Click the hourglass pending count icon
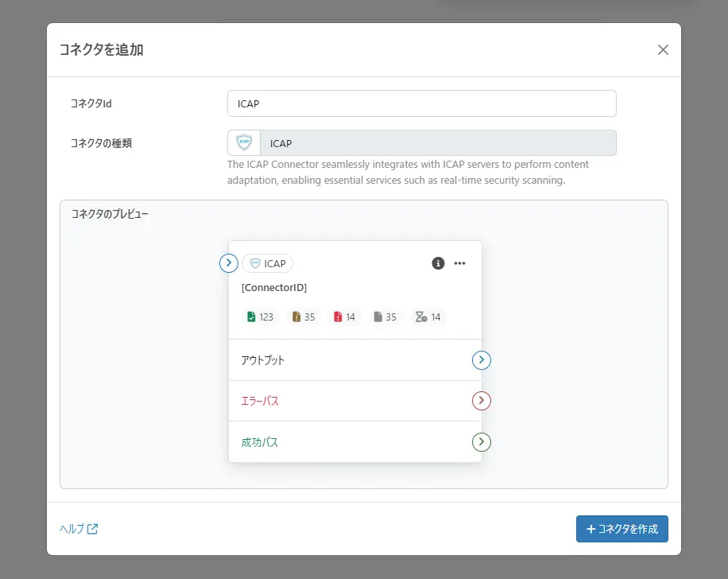 (420, 317)
